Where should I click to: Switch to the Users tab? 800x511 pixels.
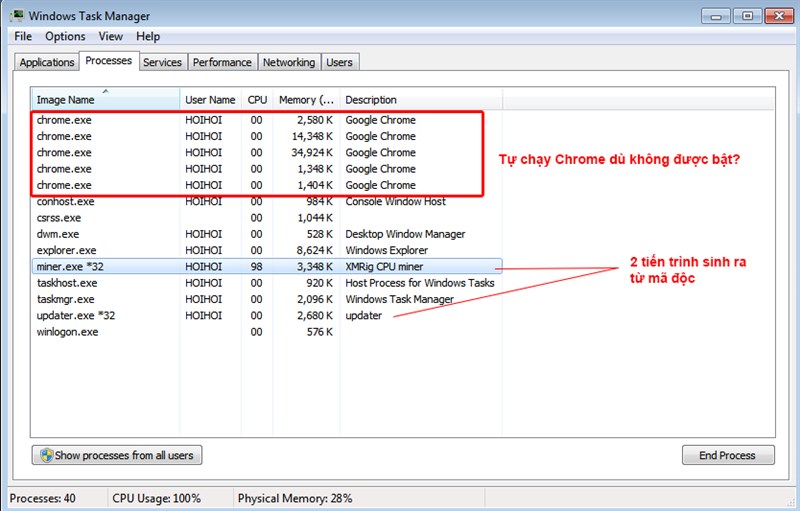point(339,62)
